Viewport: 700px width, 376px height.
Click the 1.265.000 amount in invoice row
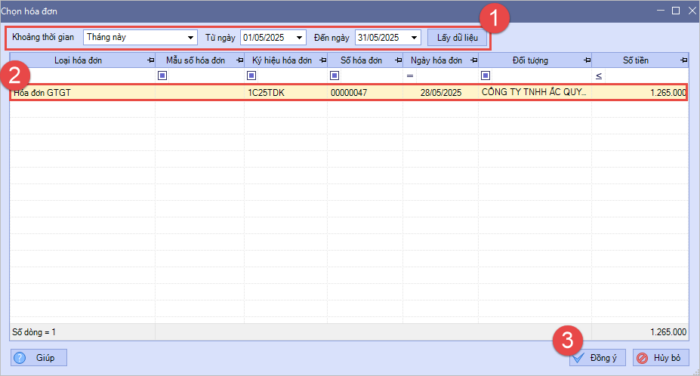pyautogui.click(x=640, y=92)
